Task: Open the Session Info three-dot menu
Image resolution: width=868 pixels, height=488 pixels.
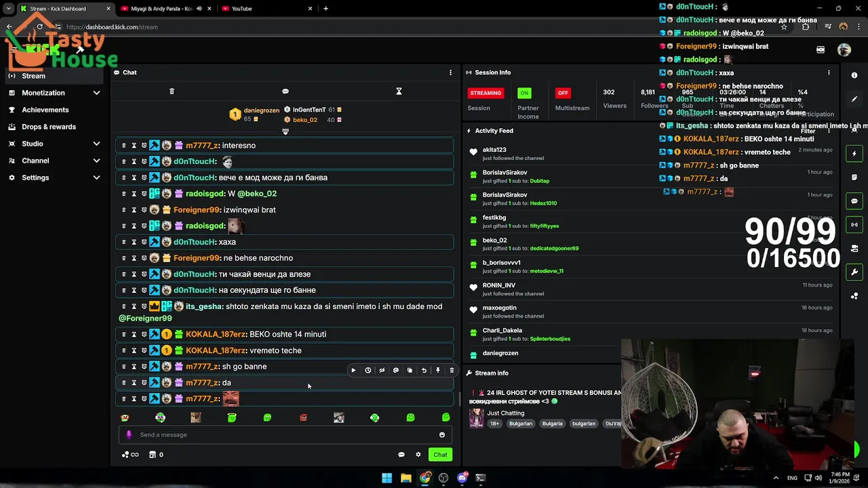Action: click(x=829, y=73)
